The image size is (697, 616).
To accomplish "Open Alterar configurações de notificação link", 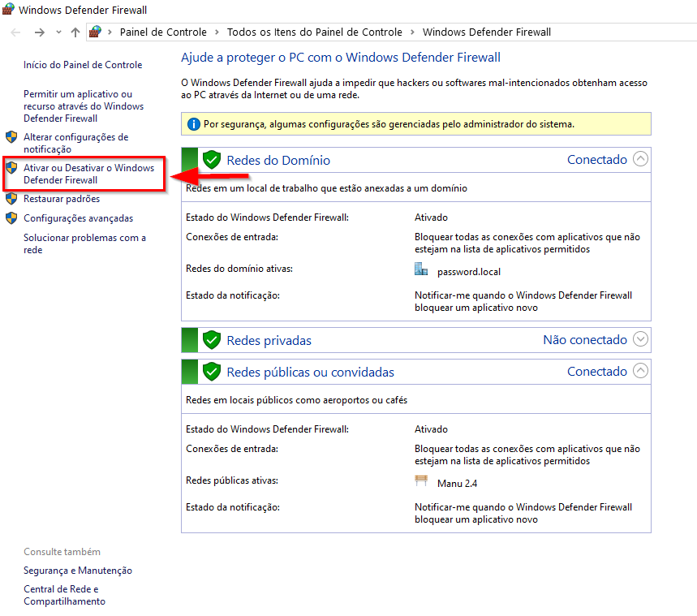I will [76, 143].
